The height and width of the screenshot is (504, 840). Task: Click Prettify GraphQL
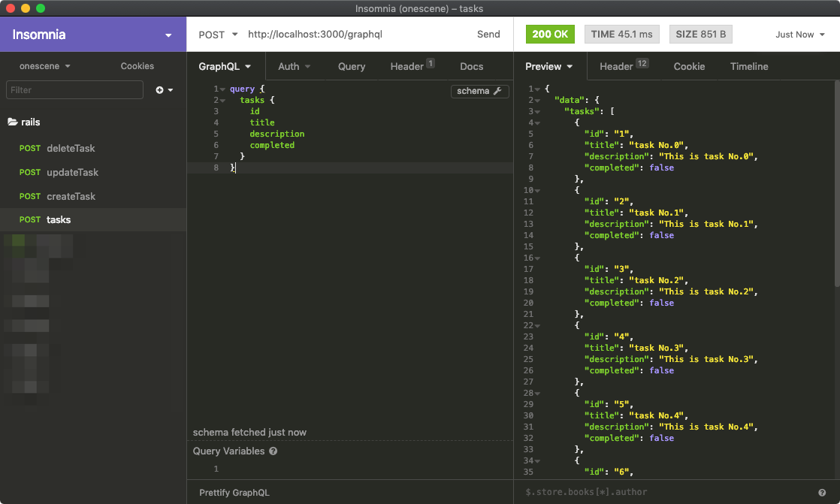click(x=234, y=493)
